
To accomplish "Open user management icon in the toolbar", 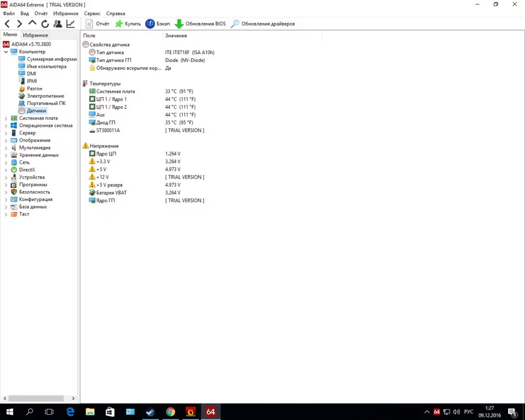I will [x=58, y=24].
